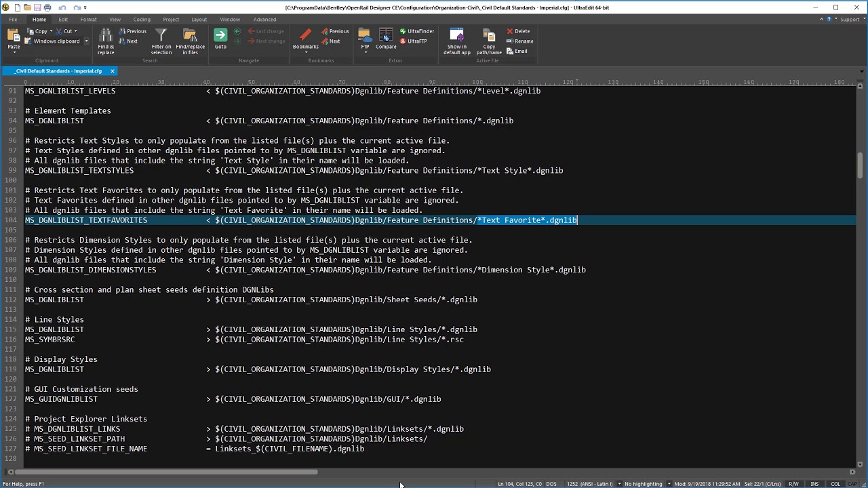Viewport: 868px width, 488px height.
Task: Click the DOS line terminator indicator
Action: pyautogui.click(x=551, y=484)
